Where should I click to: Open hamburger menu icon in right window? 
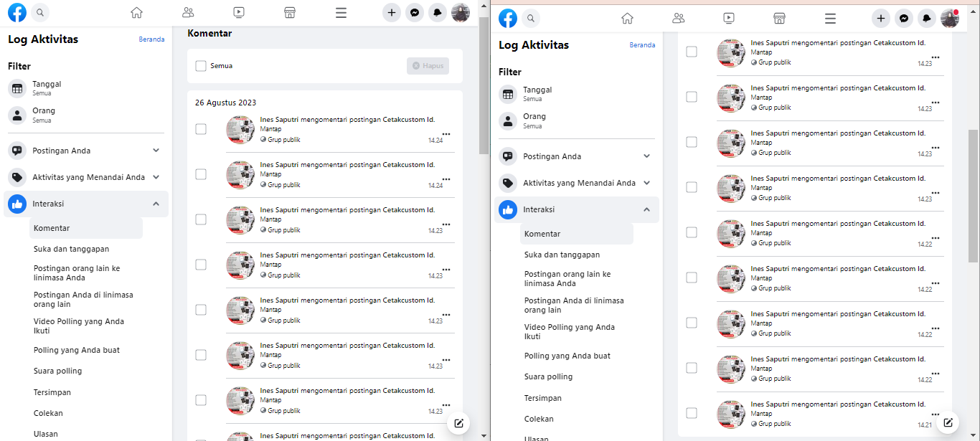click(831, 18)
